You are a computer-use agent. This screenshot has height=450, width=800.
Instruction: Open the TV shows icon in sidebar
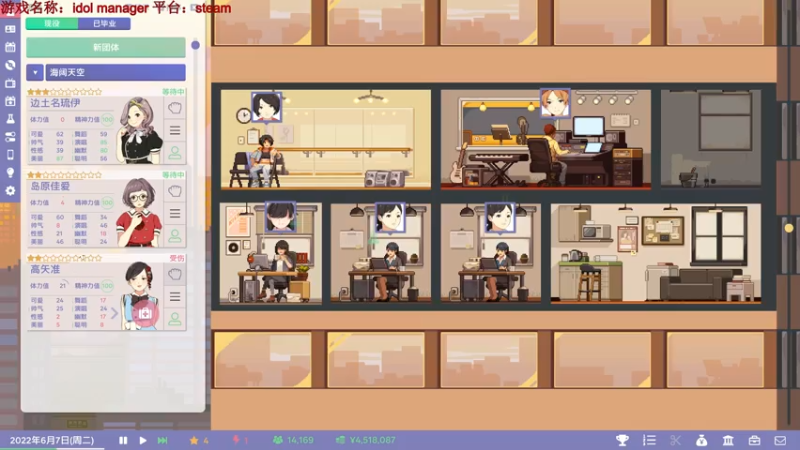[10, 83]
